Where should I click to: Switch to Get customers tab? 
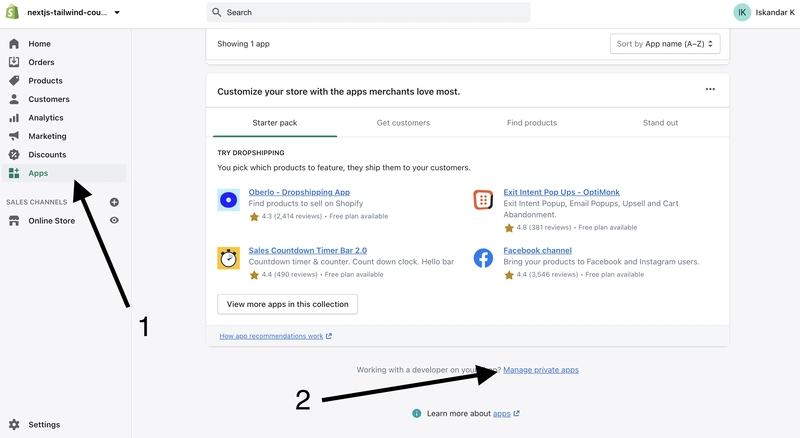click(403, 123)
